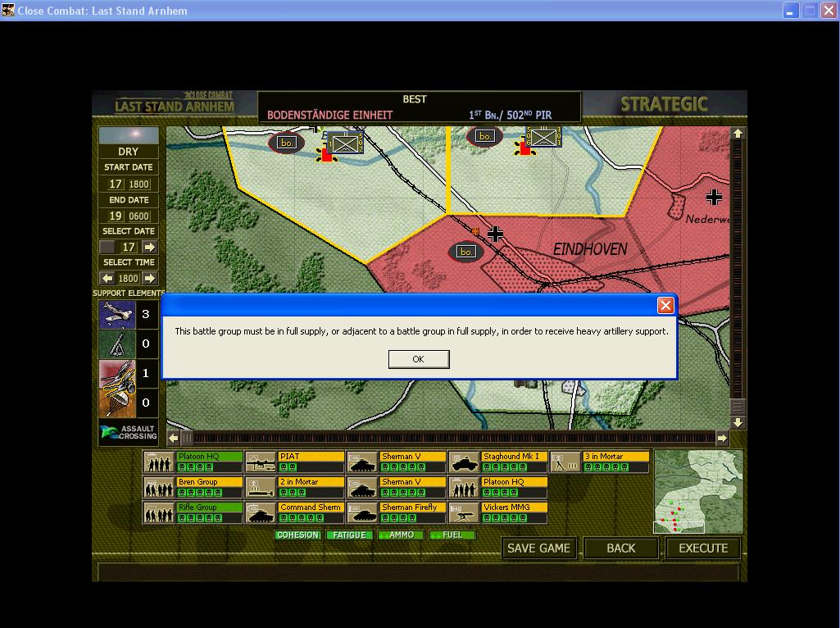
Task: Click the Assault Crossing icon
Action: coord(129,432)
